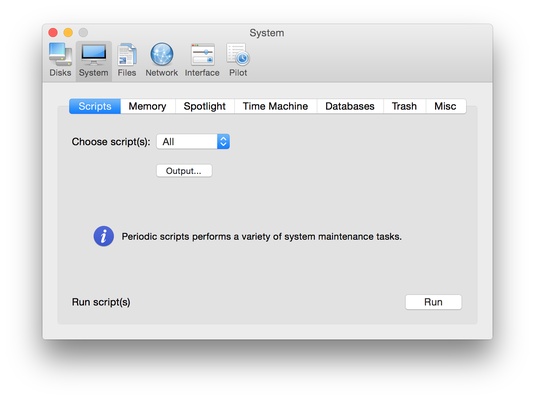This screenshot has height=400, width=535.
Task: Open the Disks toolbar pane
Action: pos(60,60)
